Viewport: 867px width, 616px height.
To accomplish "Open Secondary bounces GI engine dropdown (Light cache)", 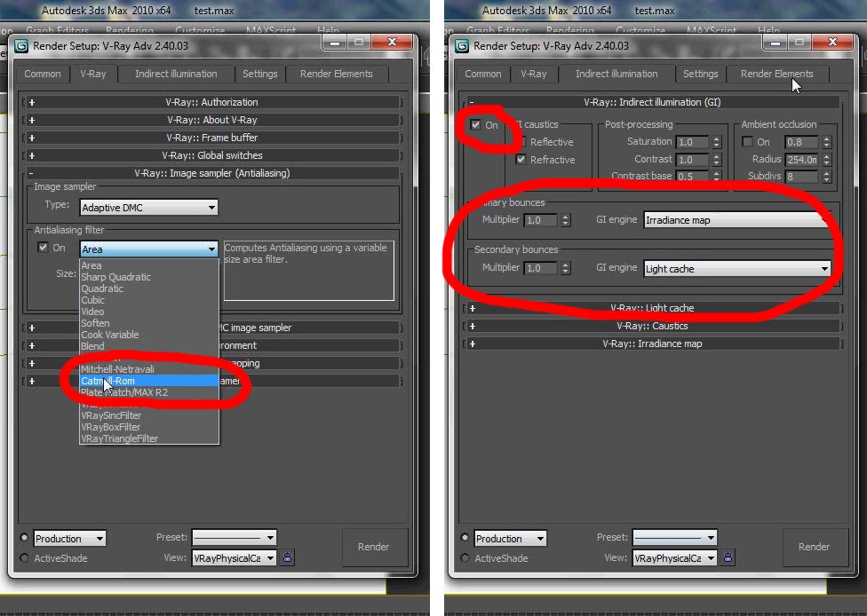I will [737, 268].
